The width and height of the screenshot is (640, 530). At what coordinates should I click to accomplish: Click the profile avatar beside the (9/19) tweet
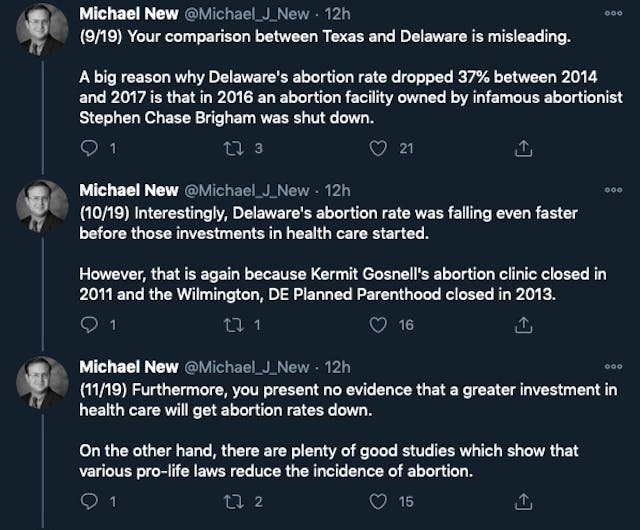coord(42,33)
